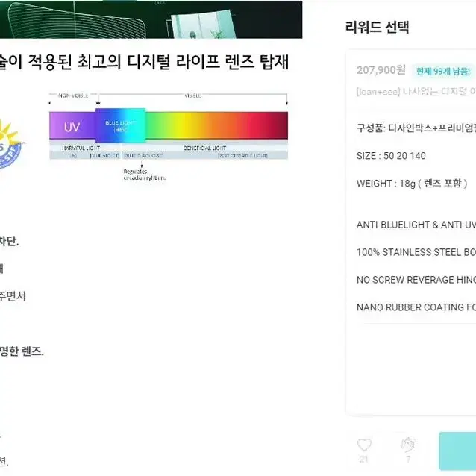Click the teal funding button
The height and width of the screenshot is (476, 476).
click(x=457, y=451)
